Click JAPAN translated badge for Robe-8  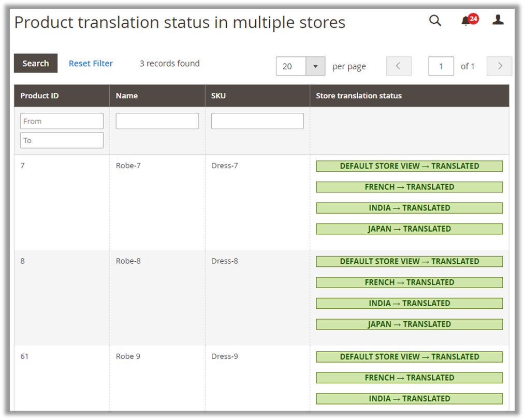point(409,324)
